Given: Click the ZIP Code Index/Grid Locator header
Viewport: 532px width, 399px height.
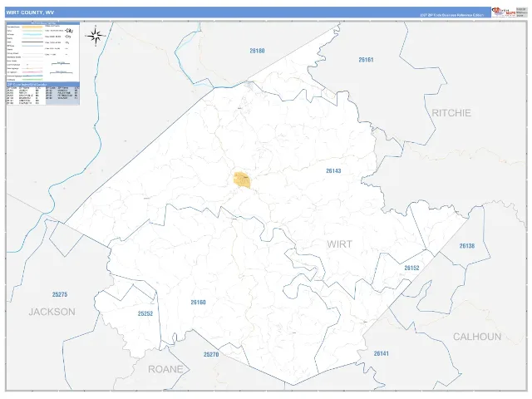Looking at the screenshot, I should pyautogui.click(x=43, y=84).
